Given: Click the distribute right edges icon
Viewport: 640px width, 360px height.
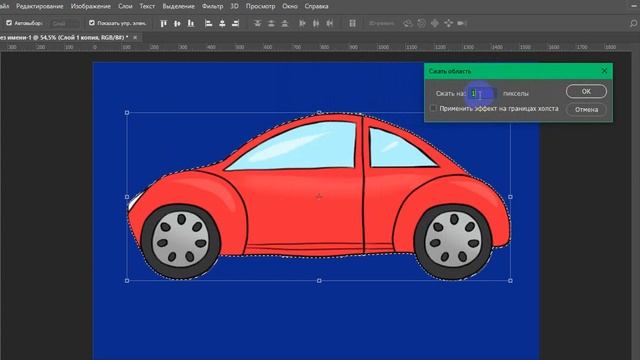Looking at the screenshot, I should click(x=329, y=23).
